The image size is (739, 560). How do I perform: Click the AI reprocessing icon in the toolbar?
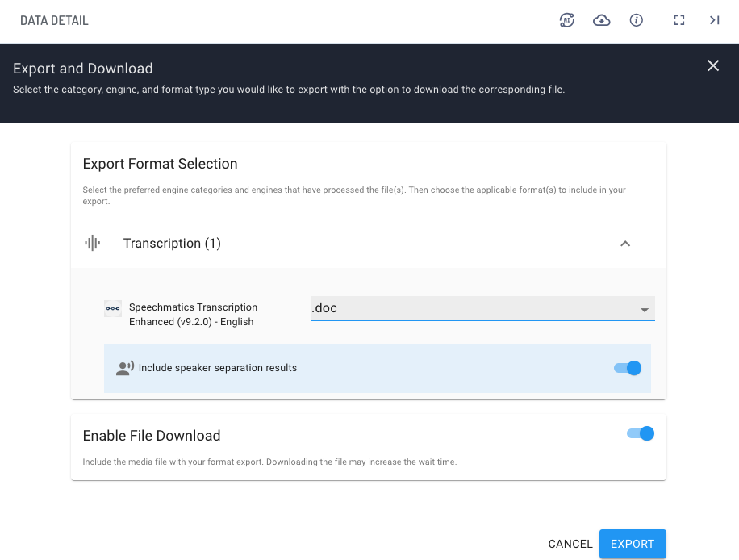567,20
